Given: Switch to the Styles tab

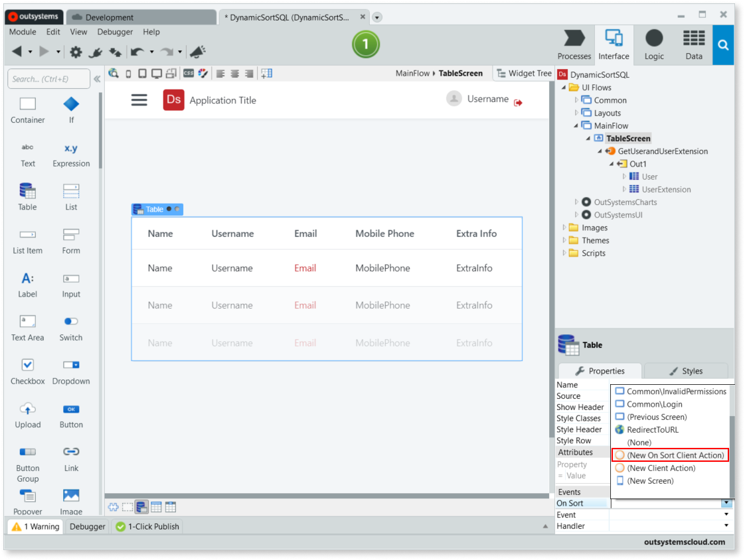Looking at the screenshot, I should [x=686, y=371].
